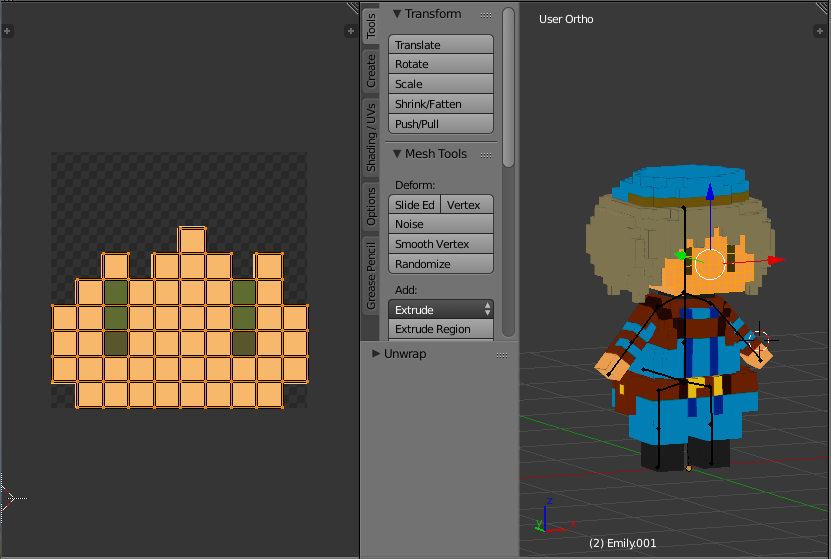Click the Vertex slide button
This screenshot has height=559, width=831.
[x=467, y=205]
